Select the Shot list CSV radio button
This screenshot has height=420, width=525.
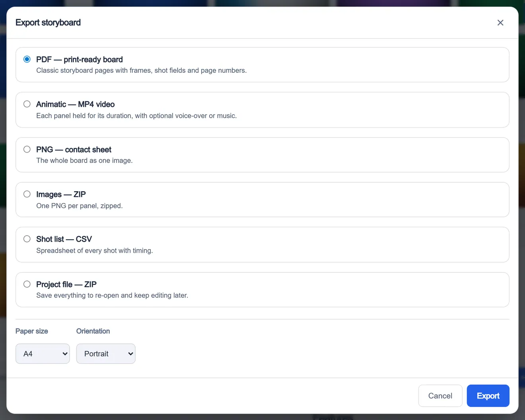(27, 239)
